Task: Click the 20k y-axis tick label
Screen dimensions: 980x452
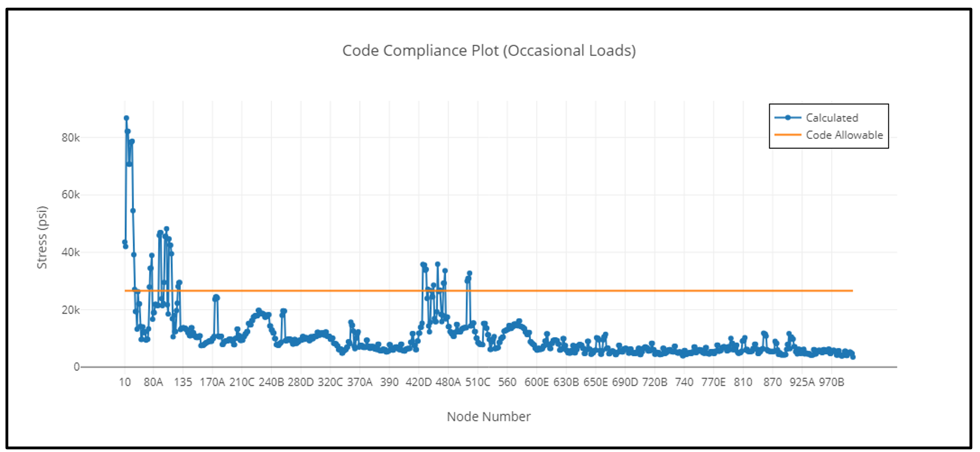Action: pyautogui.click(x=71, y=310)
